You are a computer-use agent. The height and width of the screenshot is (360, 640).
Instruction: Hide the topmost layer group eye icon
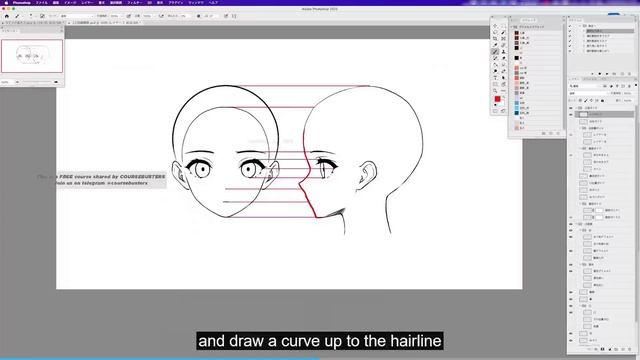571,108
